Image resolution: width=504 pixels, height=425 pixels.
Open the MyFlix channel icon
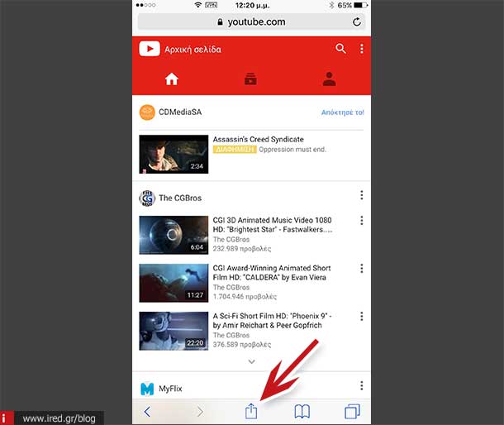pos(147,389)
